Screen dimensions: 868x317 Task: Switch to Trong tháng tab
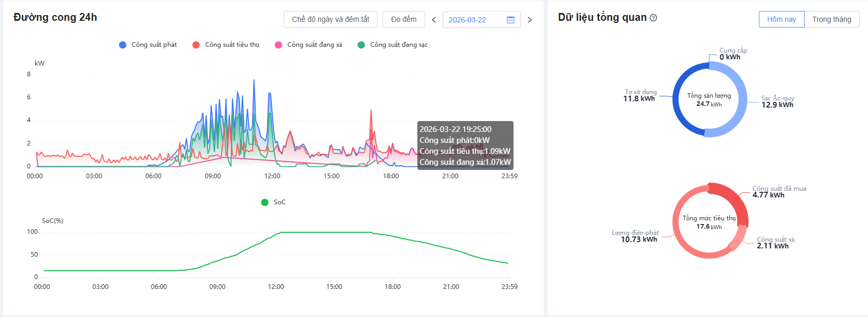point(832,19)
